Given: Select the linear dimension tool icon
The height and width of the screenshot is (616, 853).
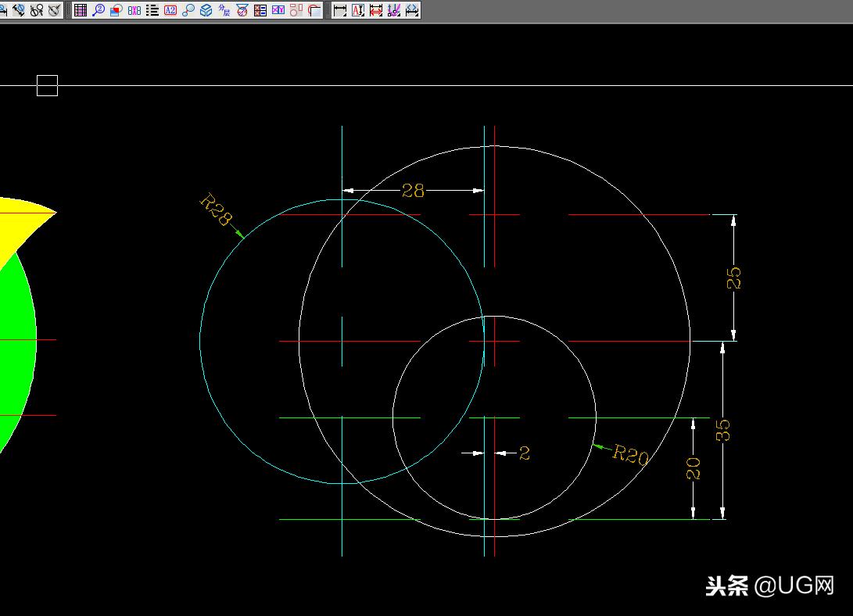Looking at the screenshot, I should 340,10.
